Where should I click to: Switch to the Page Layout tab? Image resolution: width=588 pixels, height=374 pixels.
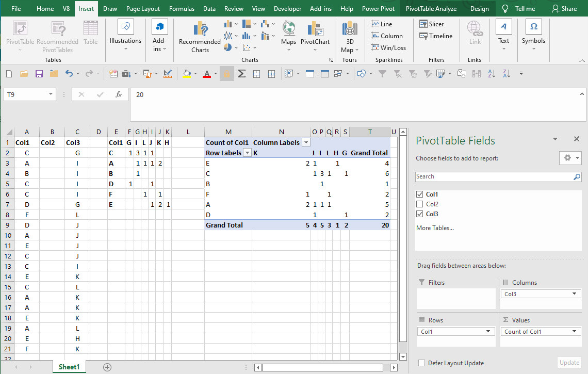click(143, 9)
